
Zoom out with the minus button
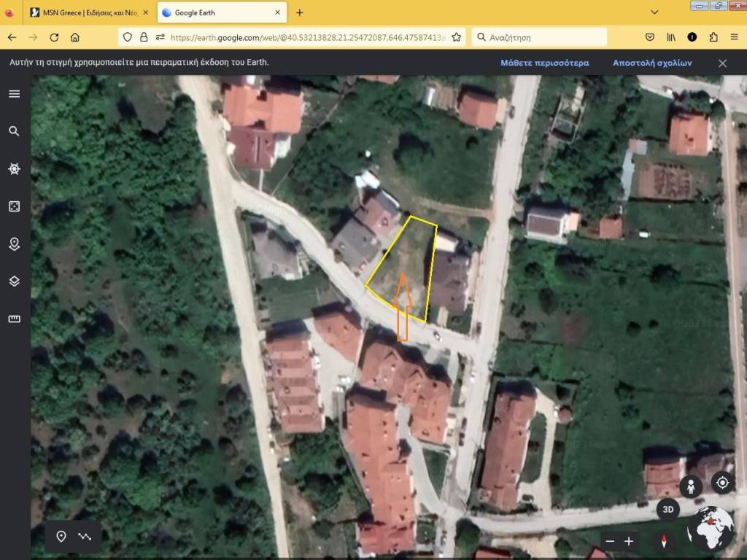[x=611, y=541]
